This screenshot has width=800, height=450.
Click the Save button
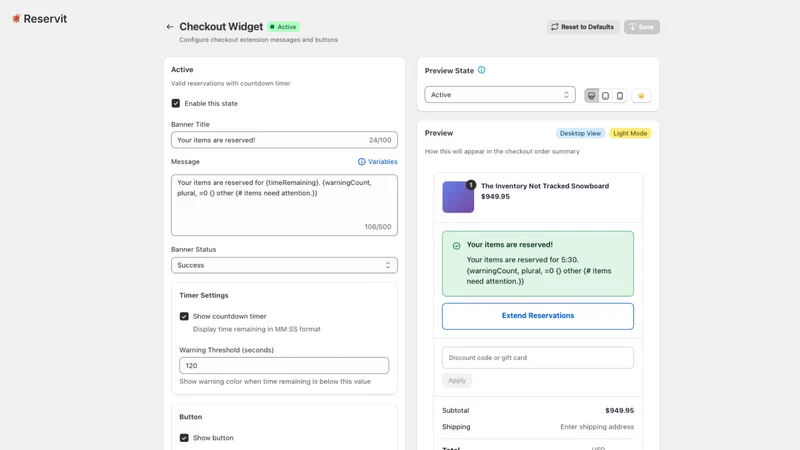coord(641,27)
